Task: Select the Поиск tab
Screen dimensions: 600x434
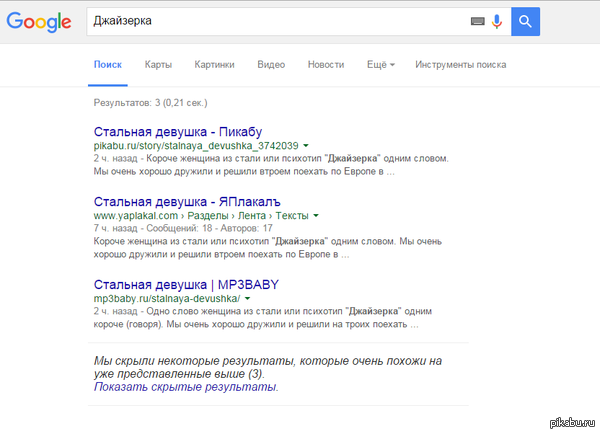Action: pyautogui.click(x=108, y=65)
